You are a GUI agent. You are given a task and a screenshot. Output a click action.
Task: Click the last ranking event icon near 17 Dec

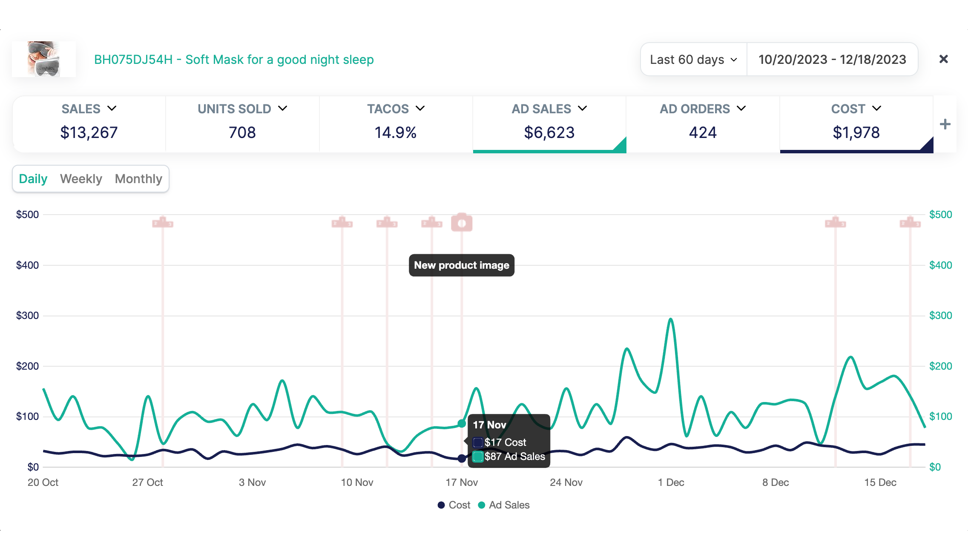click(910, 223)
